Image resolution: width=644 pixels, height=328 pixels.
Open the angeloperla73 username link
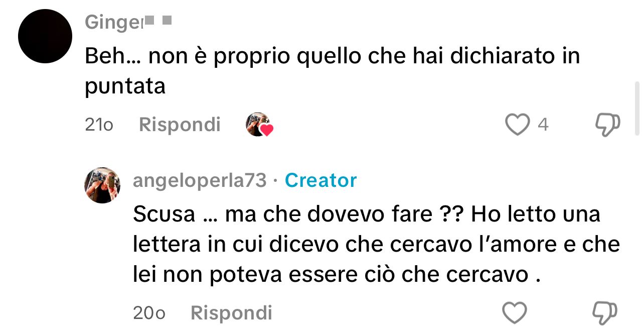200,180
